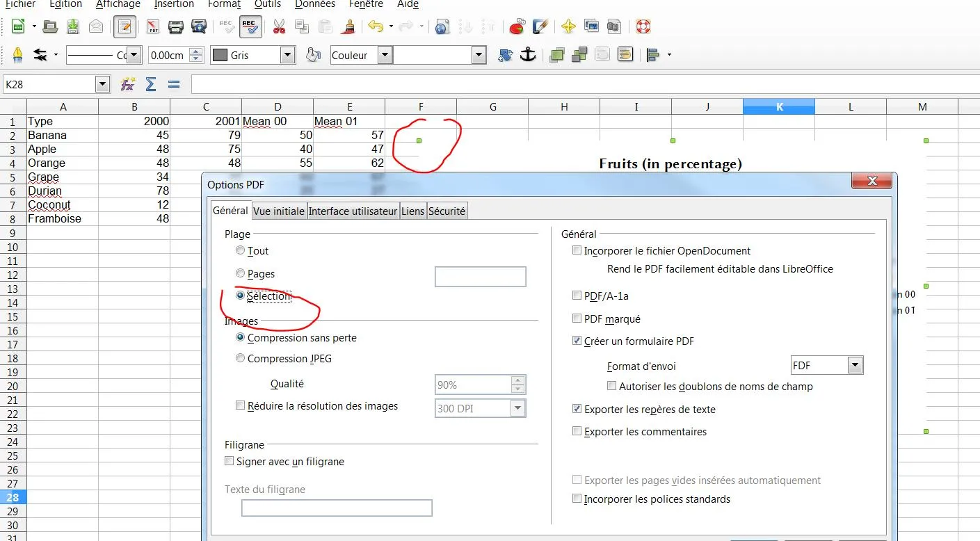The width and height of the screenshot is (980, 541).
Task: Open the Couleur area style dropdown
Action: pyautogui.click(x=384, y=55)
